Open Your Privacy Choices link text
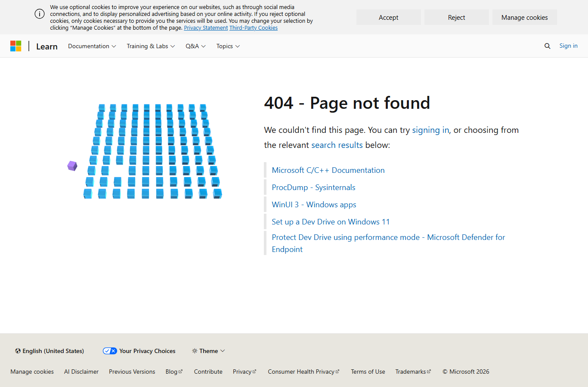This screenshot has height=387, width=588. [x=148, y=351]
